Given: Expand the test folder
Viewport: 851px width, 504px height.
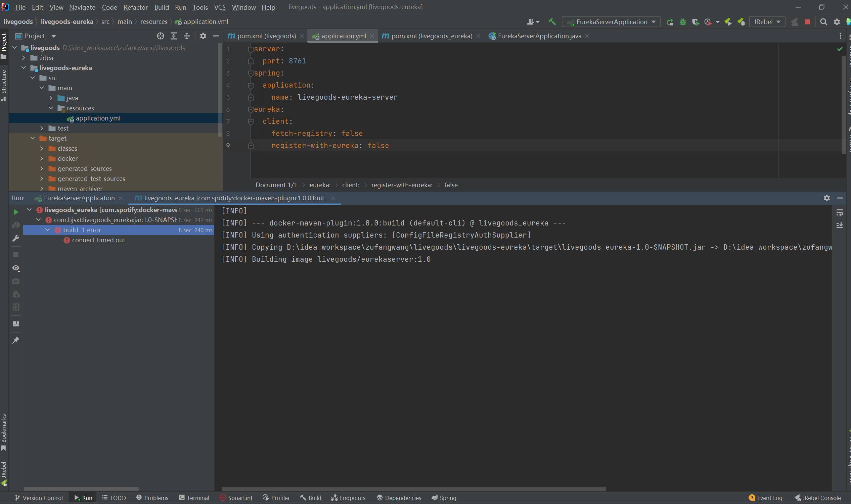Looking at the screenshot, I should click(x=42, y=128).
